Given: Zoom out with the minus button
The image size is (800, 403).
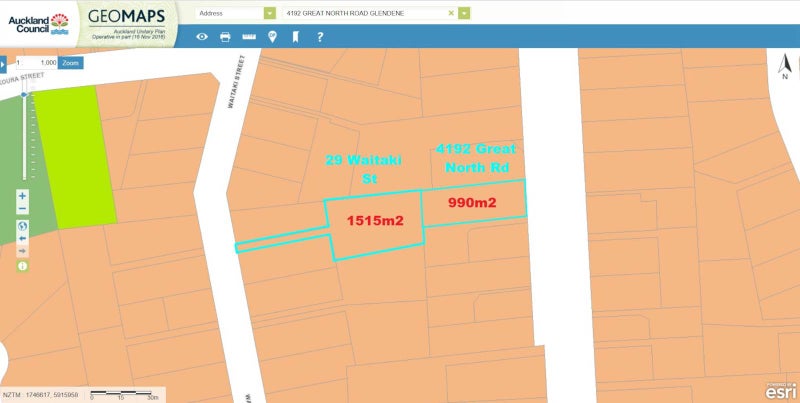Looking at the screenshot, I should click(x=22, y=209).
